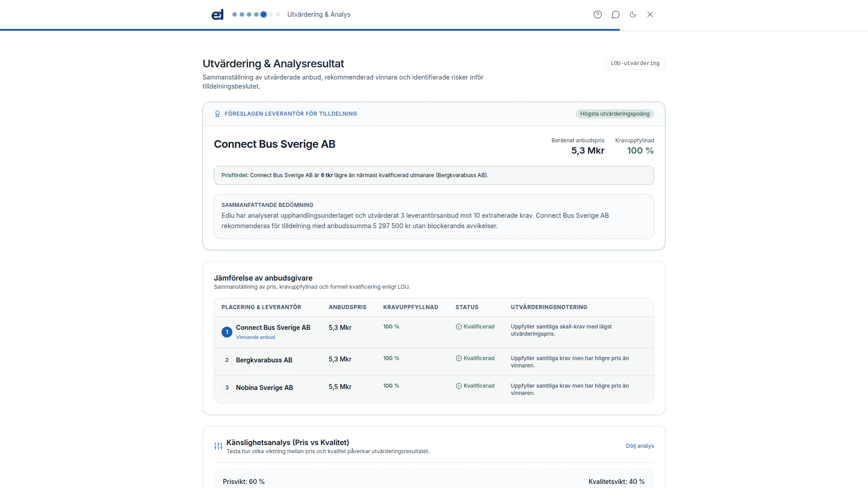Image resolution: width=868 pixels, height=488 pixels.
Task: Click the Jämförelse av anbudsgivare heading
Action: pos(263,278)
